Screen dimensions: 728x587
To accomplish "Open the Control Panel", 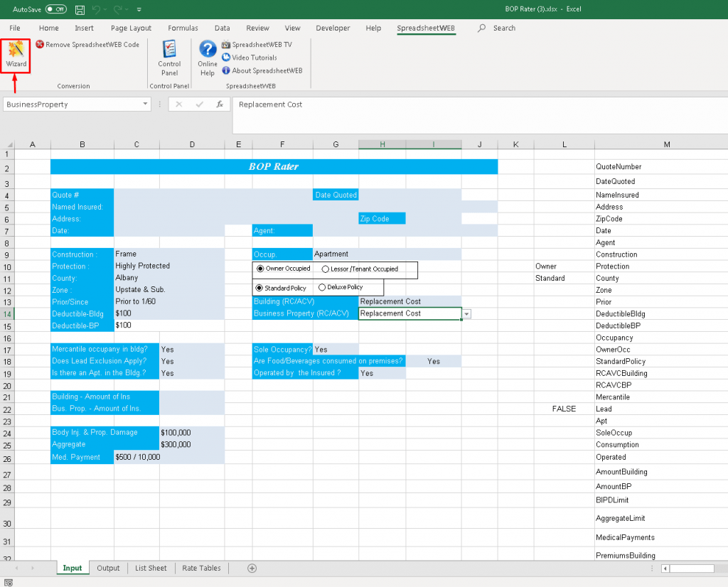I will click(x=169, y=58).
